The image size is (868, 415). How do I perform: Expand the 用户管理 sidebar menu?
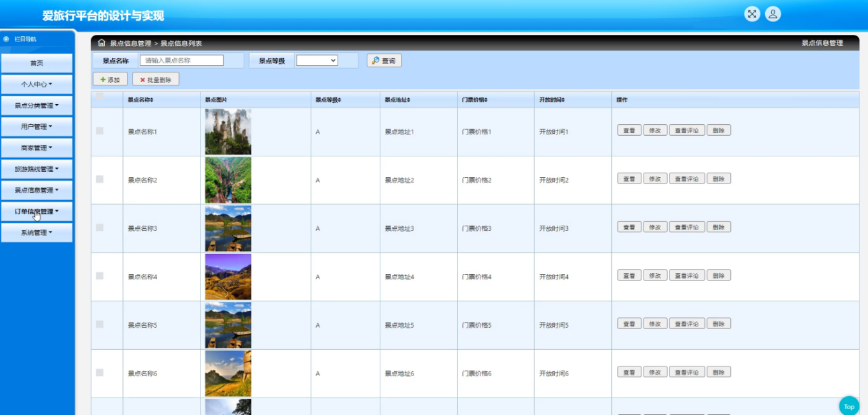(37, 127)
